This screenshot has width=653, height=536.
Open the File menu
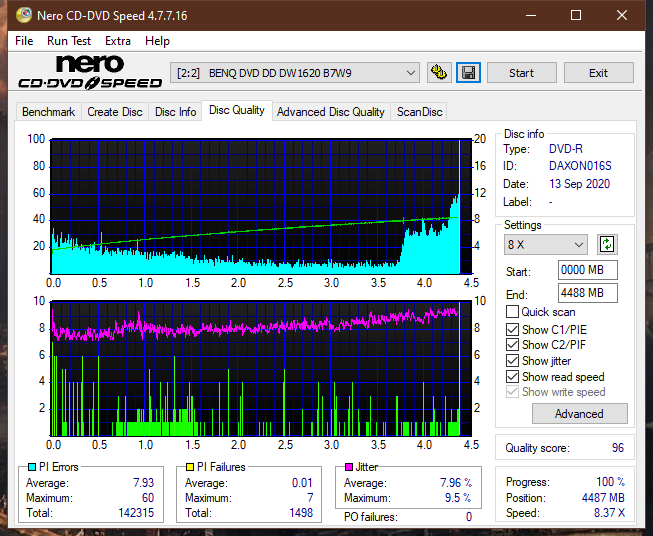pyautogui.click(x=24, y=41)
